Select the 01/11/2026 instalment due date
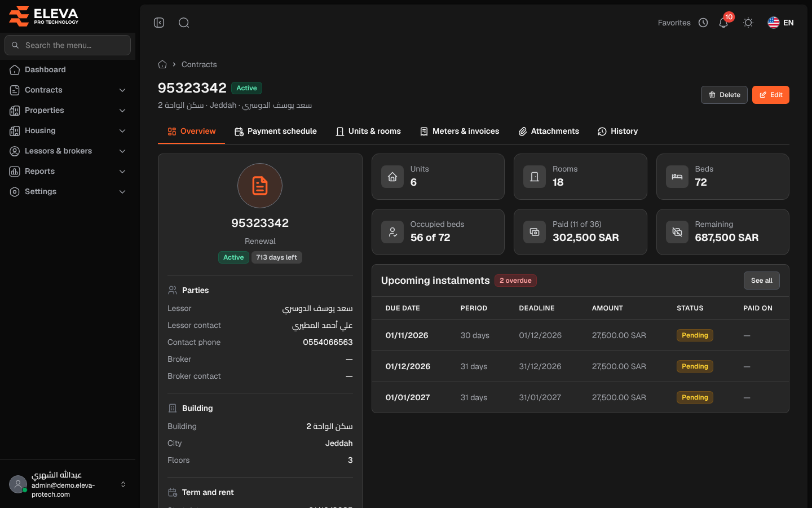This screenshot has height=508, width=812. [407, 335]
